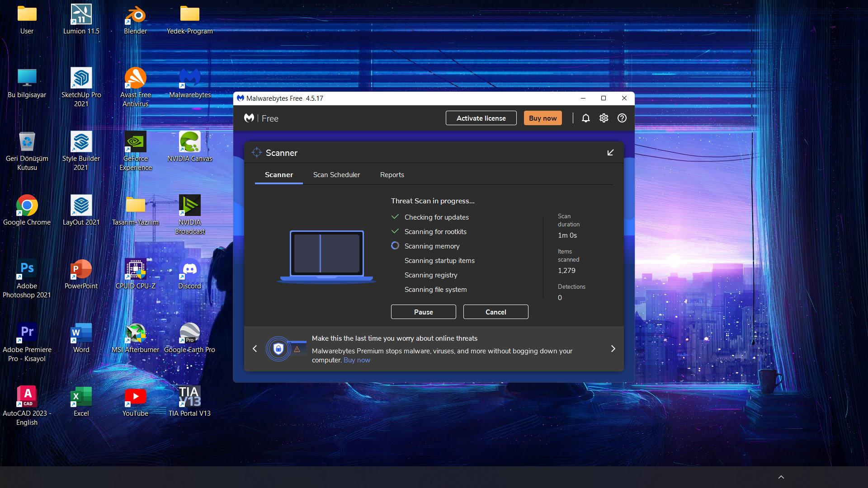This screenshot has width=868, height=488.
Task: Click the Malwarebytes logo in header
Action: (x=249, y=118)
